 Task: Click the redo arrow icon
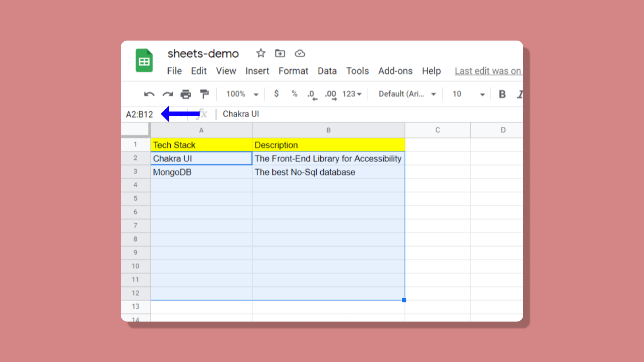coord(168,94)
